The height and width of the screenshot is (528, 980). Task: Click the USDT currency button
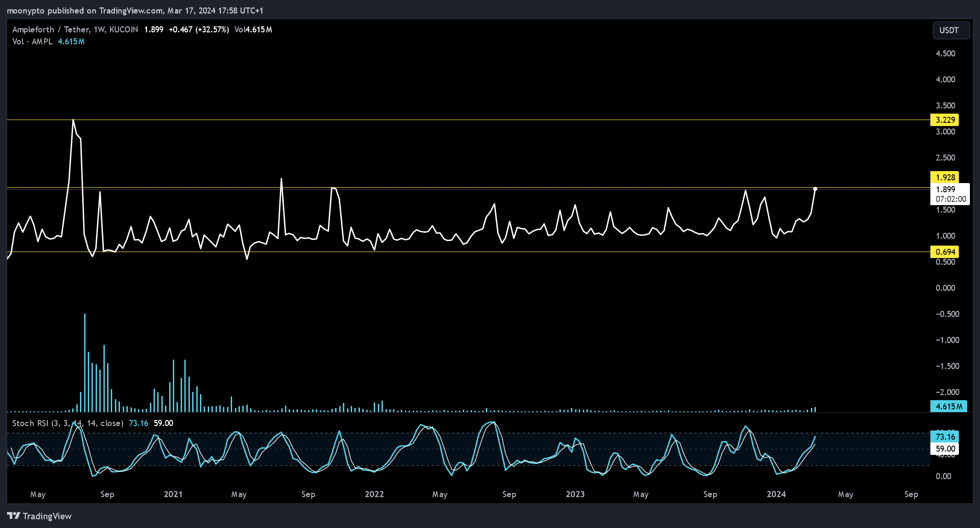click(951, 30)
